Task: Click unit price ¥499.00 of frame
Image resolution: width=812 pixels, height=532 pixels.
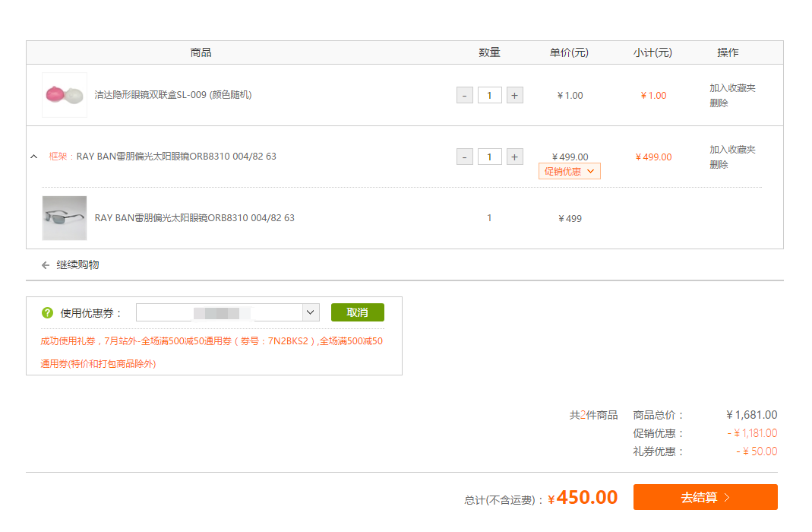Action: [x=570, y=157]
